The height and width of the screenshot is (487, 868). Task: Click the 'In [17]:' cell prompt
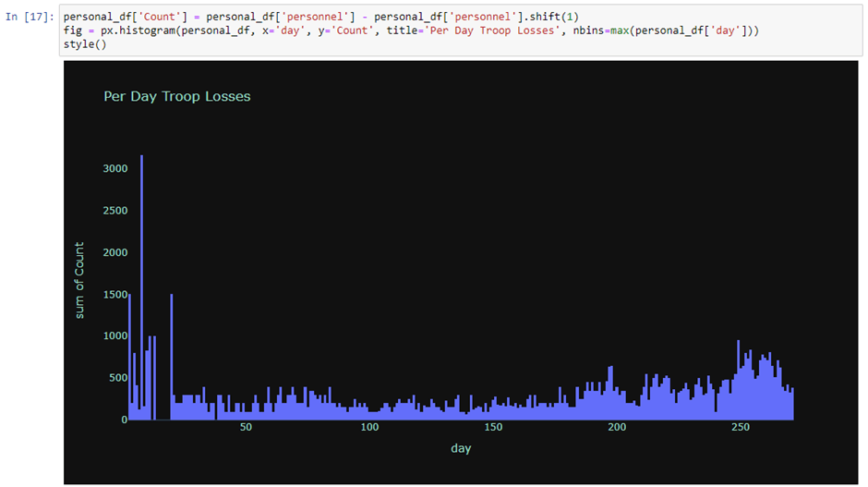pos(30,17)
